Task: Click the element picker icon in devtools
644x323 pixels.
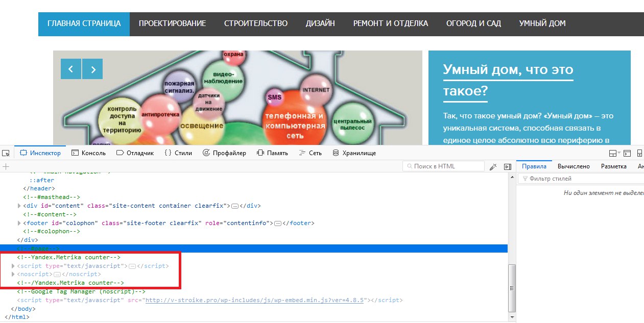Action: [x=6, y=153]
